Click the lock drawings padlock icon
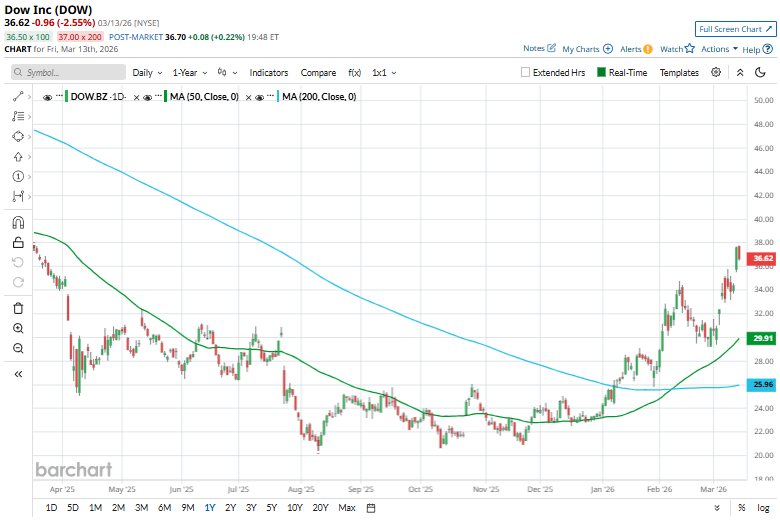This screenshot has width=780, height=522. (x=18, y=242)
